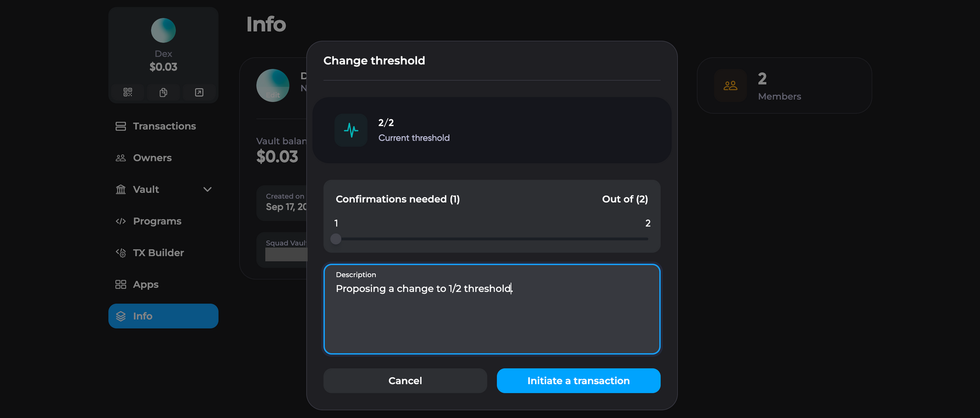Collapse the Vault submenu chevron
The image size is (980, 418).
click(x=207, y=189)
